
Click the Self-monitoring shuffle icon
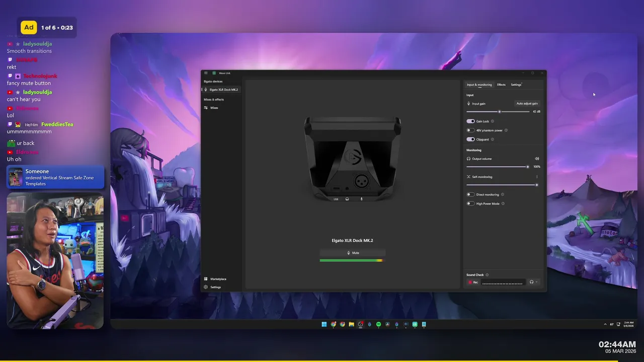[469, 177]
